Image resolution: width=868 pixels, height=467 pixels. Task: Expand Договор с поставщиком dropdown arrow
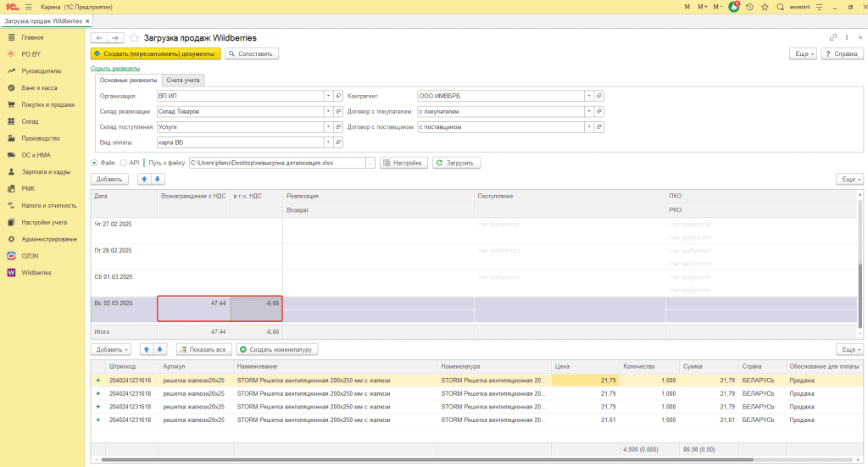click(589, 127)
